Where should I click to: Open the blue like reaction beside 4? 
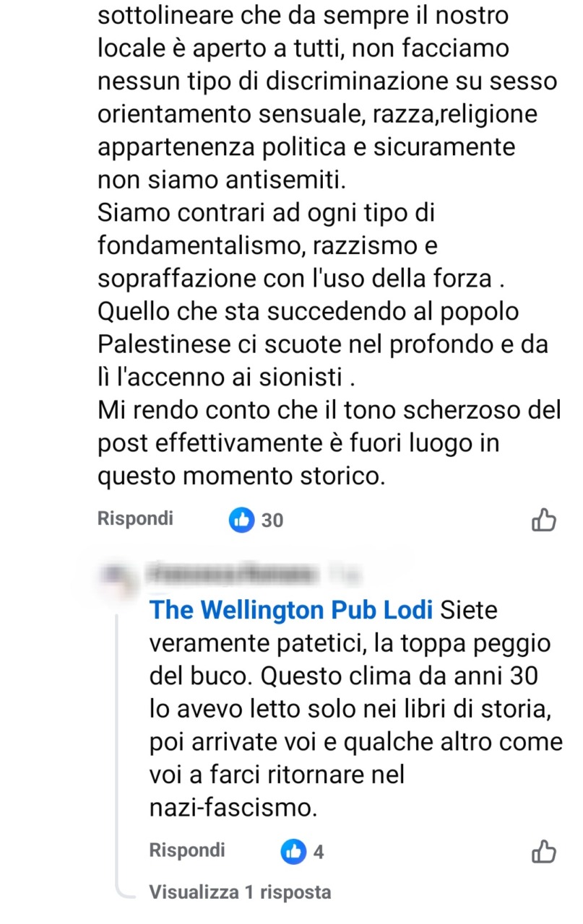coord(293,851)
